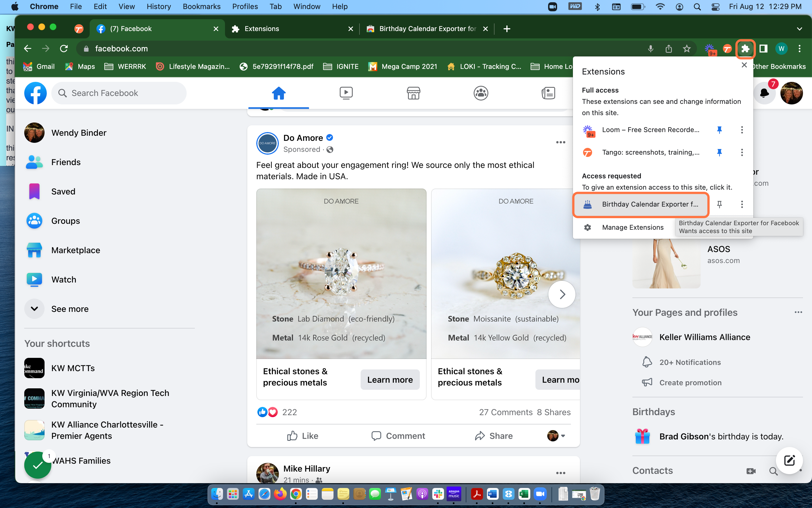This screenshot has width=812, height=508.
Task: Unpin the Loom extension
Action: pyautogui.click(x=719, y=130)
